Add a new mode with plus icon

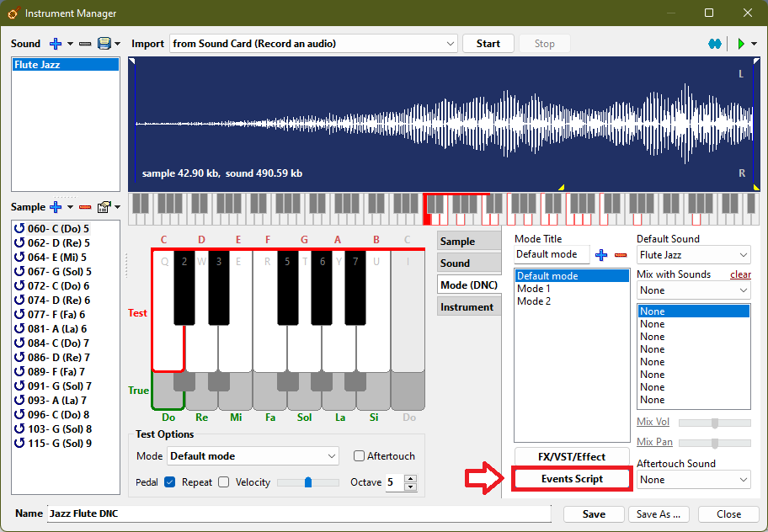pos(601,255)
